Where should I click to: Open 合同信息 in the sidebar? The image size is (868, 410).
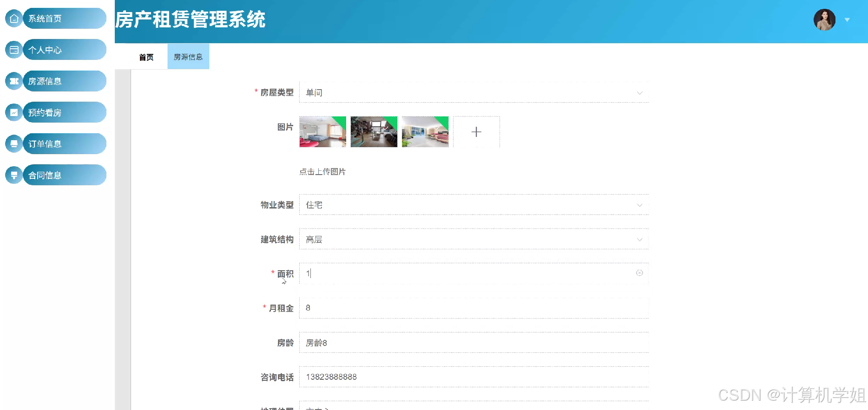(x=65, y=175)
